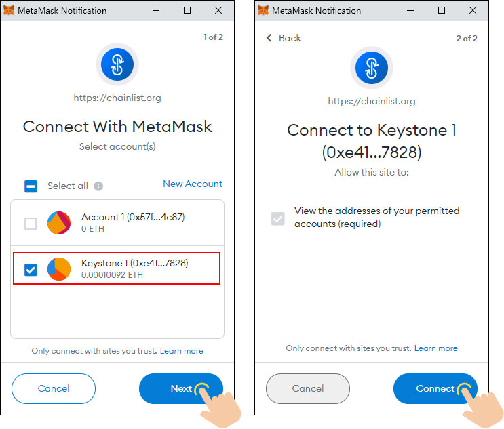Click the MetaMask fox icon in the 2 of 2 window title bar
Viewport: 504px width, 429px height.
coord(263,11)
